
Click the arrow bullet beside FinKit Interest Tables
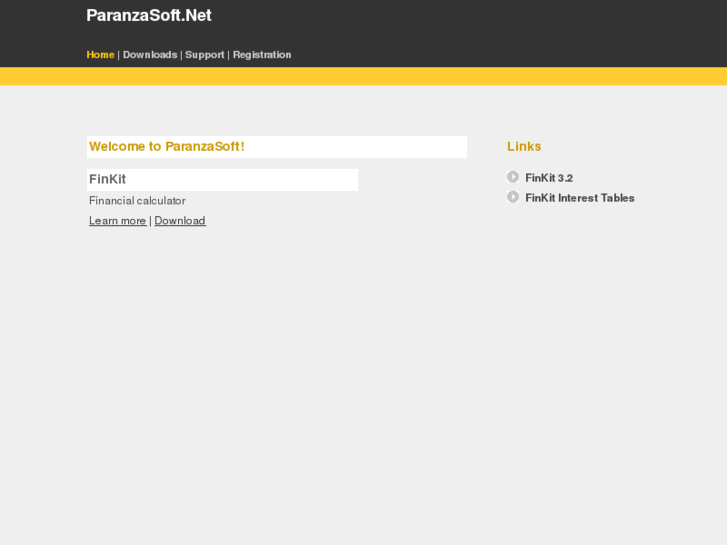513,197
